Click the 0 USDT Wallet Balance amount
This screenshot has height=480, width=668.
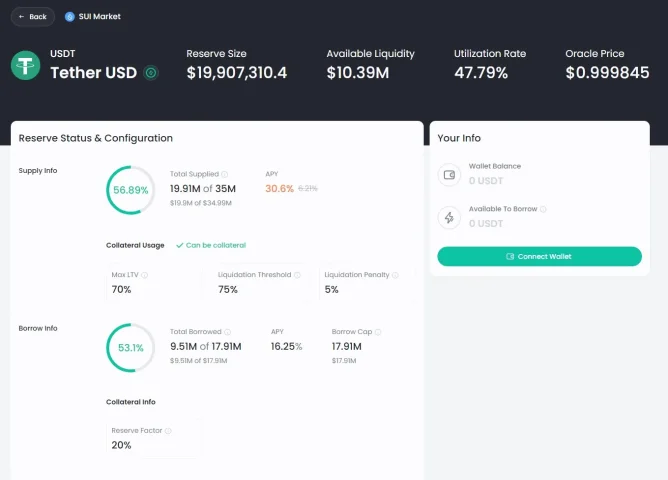[x=486, y=181]
